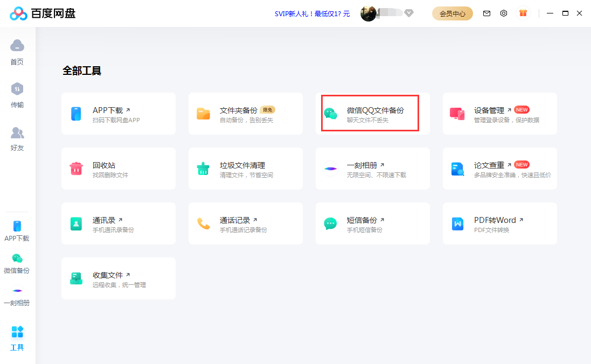Click the 全部工具 heading

(x=82, y=71)
